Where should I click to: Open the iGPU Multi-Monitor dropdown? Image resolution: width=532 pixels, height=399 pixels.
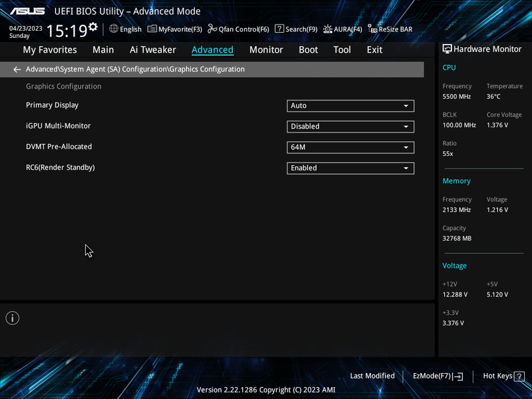pyautogui.click(x=350, y=127)
